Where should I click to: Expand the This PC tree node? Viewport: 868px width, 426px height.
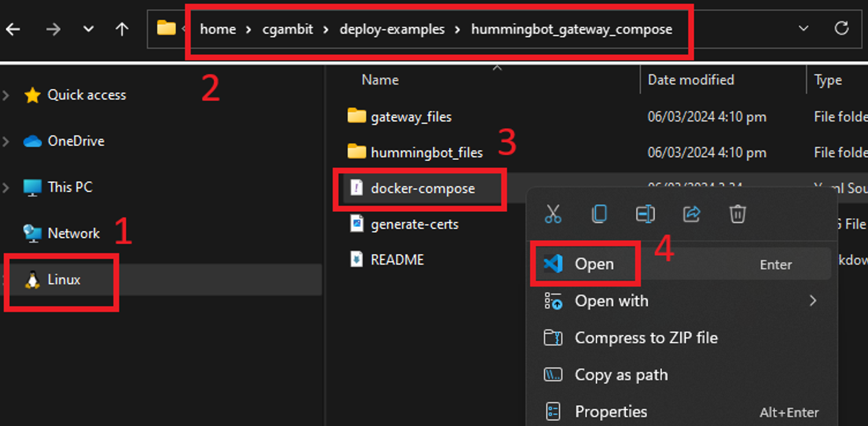click(6, 188)
